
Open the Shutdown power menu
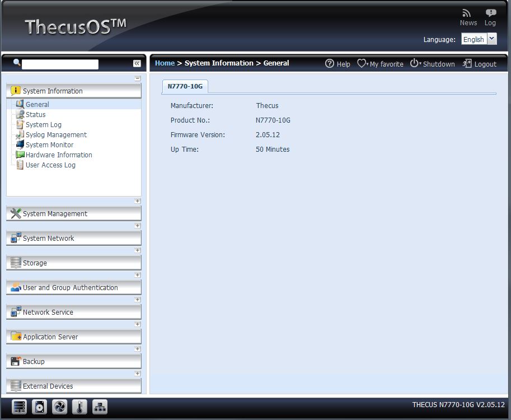[432, 64]
